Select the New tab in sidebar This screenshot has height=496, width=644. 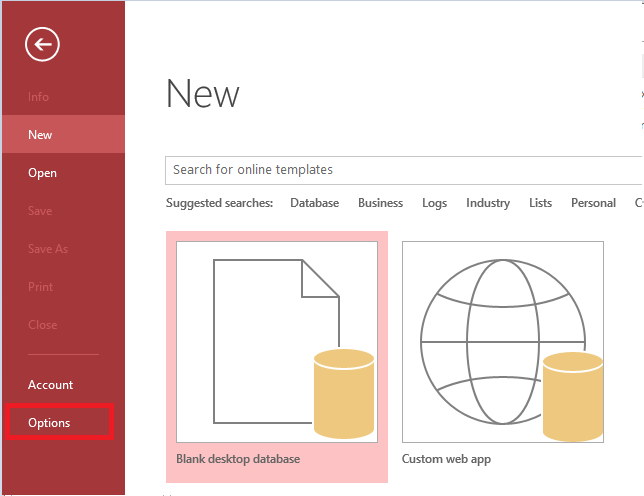point(41,135)
